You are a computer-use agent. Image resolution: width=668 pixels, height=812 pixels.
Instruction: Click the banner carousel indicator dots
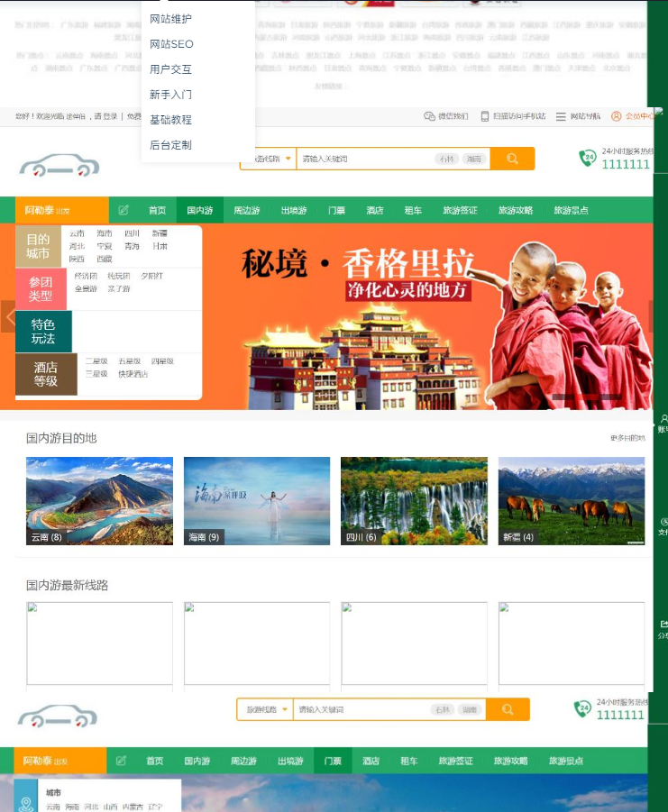tap(586, 397)
